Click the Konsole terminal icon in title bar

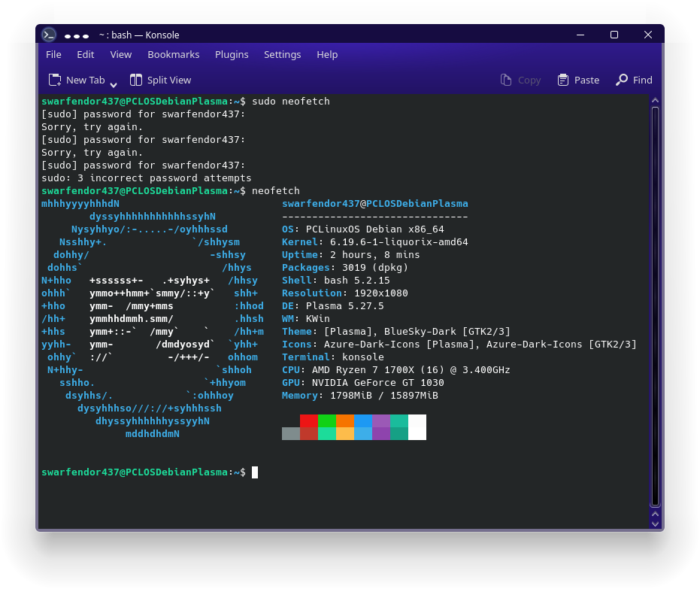[x=49, y=35]
